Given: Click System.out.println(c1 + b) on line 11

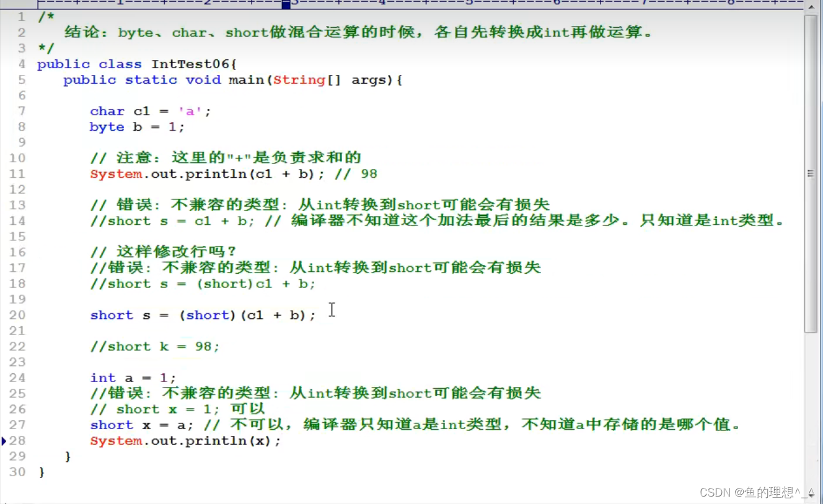Looking at the screenshot, I should coord(201,174).
